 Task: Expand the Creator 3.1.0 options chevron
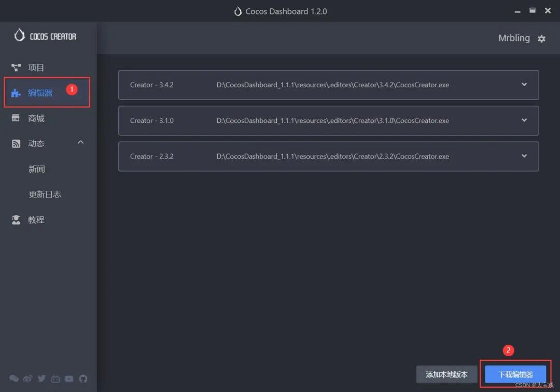(x=524, y=120)
